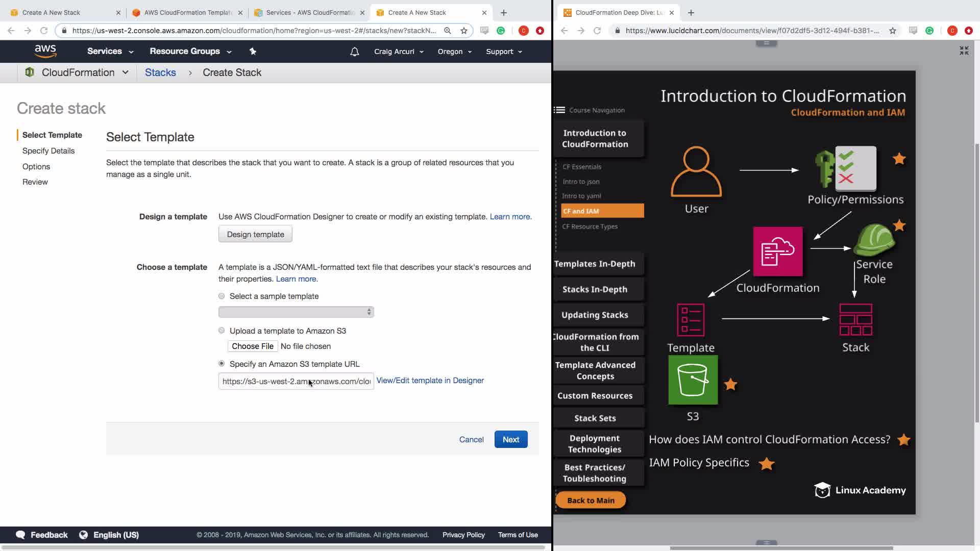The height and width of the screenshot is (551, 980).
Task: Click the Service Role hard hat icon
Action: tap(874, 240)
